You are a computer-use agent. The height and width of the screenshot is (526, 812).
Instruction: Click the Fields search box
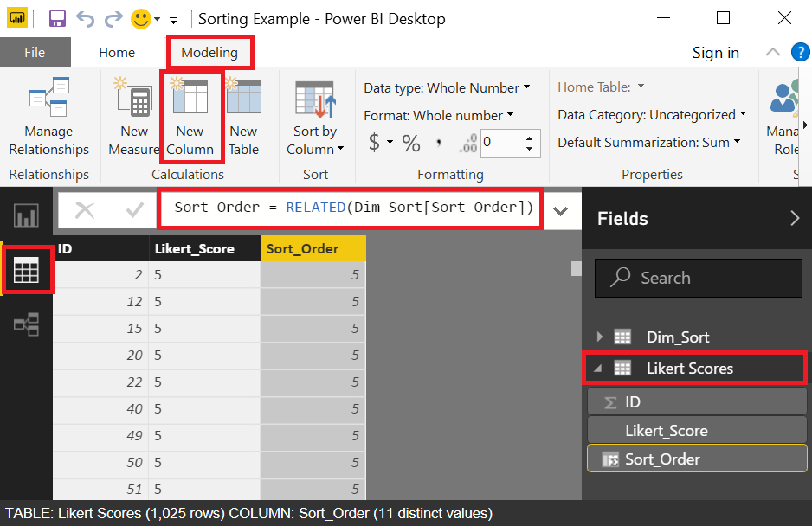[698, 278]
